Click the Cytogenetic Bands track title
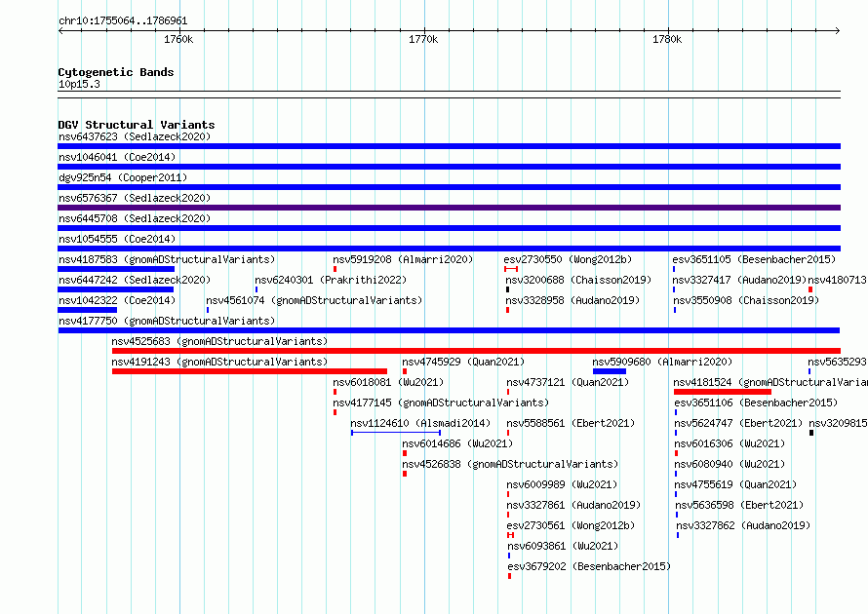This screenshot has width=868, height=614. pos(116,72)
